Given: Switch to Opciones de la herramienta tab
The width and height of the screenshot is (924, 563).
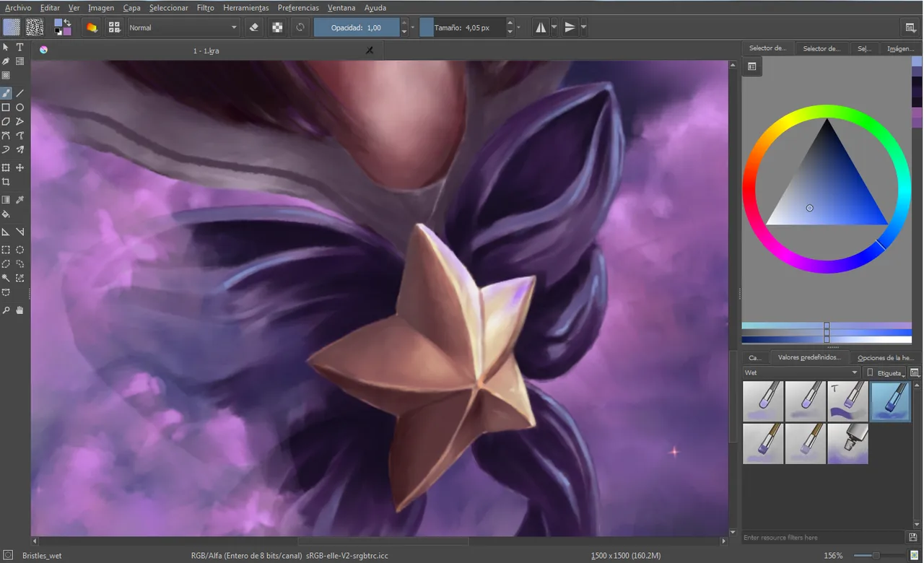Looking at the screenshot, I should pos(886,357).
